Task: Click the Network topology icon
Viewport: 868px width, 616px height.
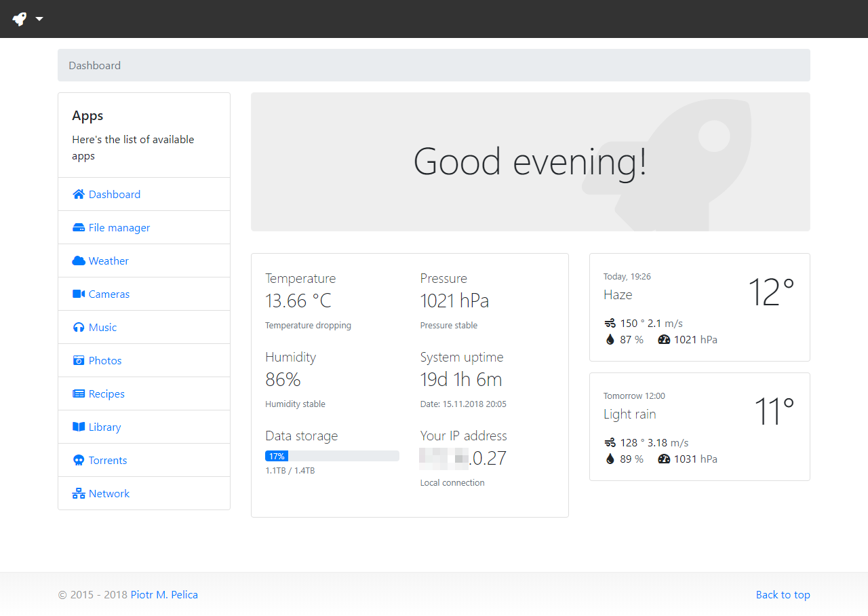Action: tap(79, 494)
